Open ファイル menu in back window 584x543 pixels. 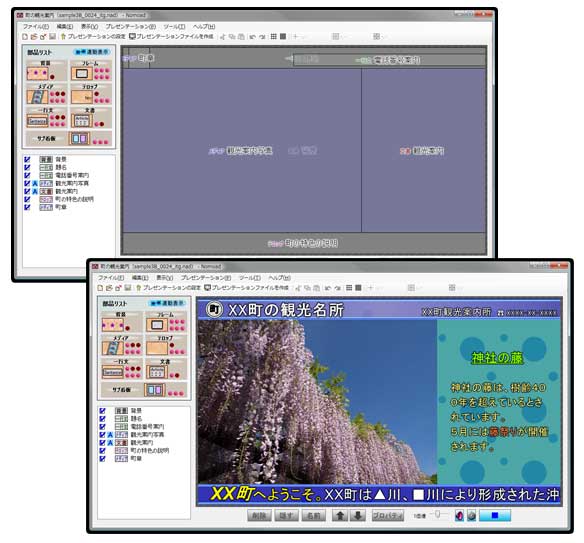click(x=36, y=26)
